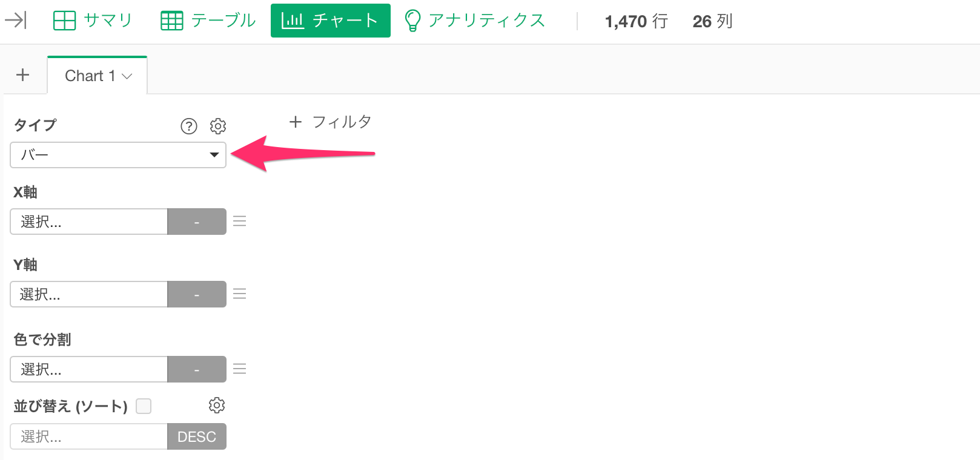This screenshot has height=460, width=980.
Task: Expand the Chart 1 tab chevron
Action: tap(127, 76)
